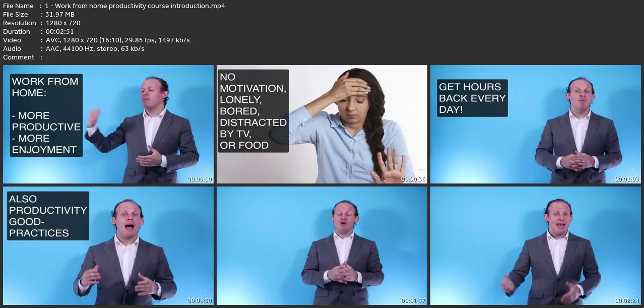This screenshot has width=644, height=308.
Task: Select the frame stamped 00:00:36
Action: [x=322, y=124]
